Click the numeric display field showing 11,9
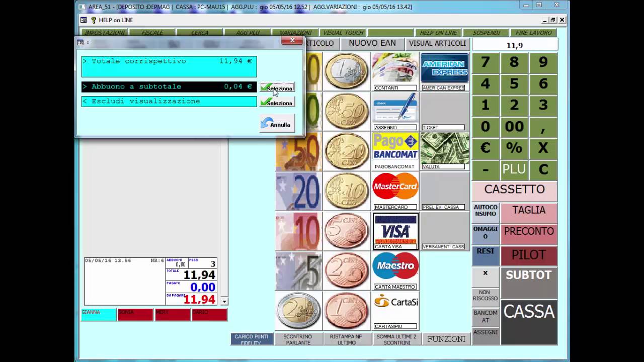Screen dimensions: 644x362 pos(514,45)
